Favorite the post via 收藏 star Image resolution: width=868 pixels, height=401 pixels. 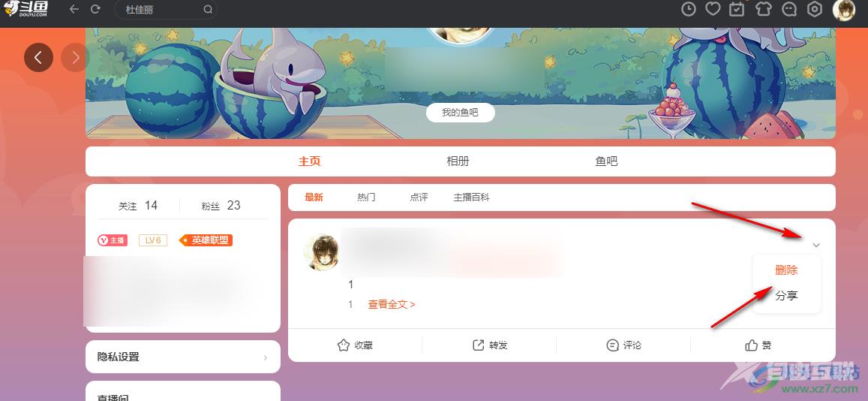pos(355,345)
